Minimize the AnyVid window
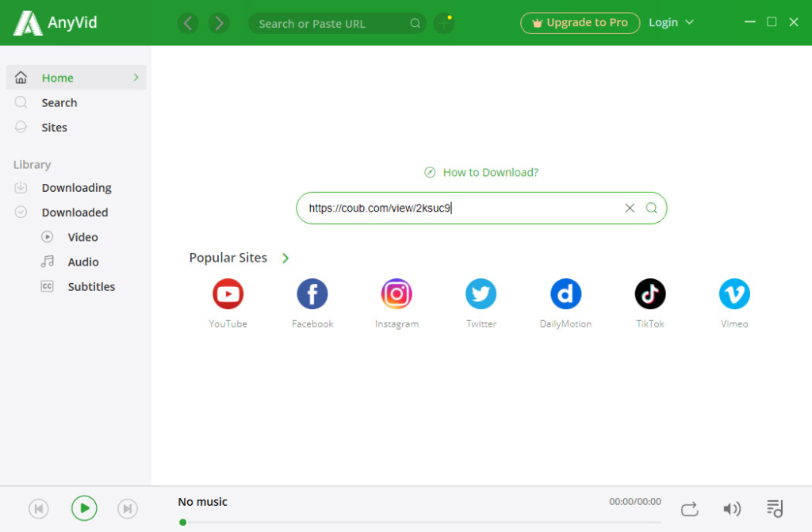 click(x=750, y=21)
